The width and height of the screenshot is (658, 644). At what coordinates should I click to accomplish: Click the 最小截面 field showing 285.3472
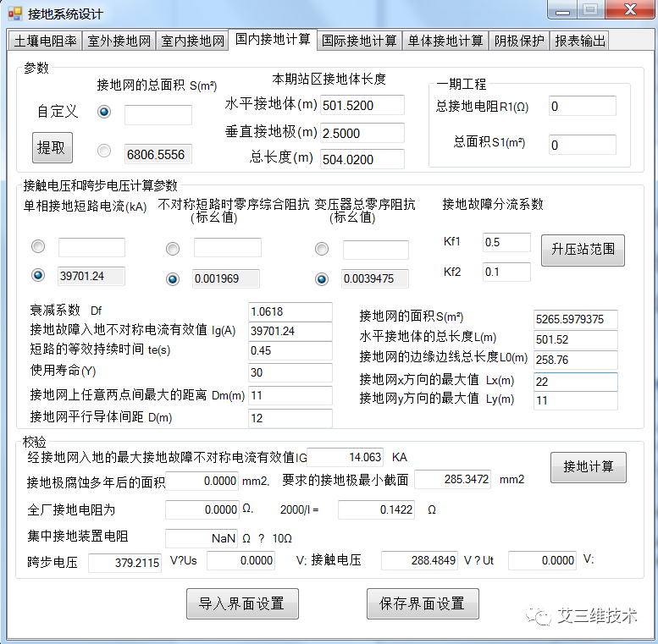click(x=452, y=479)
